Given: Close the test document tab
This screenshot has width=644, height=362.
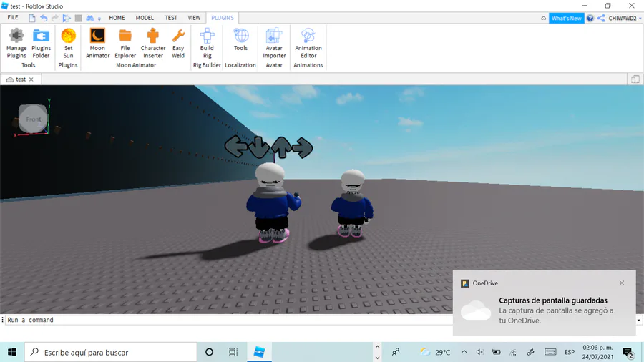Looking at the screenshot, I should coord(31,79).
